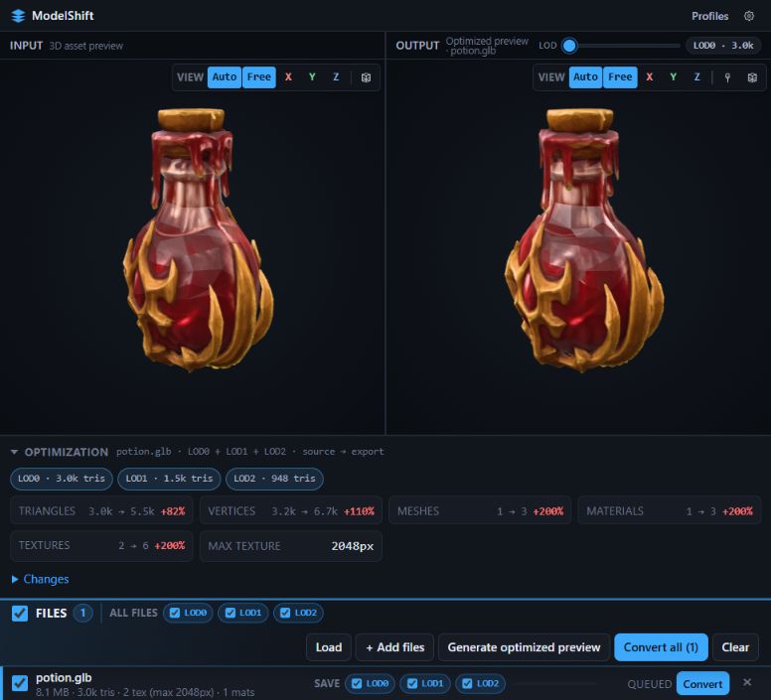Toggle wireframe cube icon in INPUT view
The width and height of the screenshot is (771, 700).
[x=366, y=77]
